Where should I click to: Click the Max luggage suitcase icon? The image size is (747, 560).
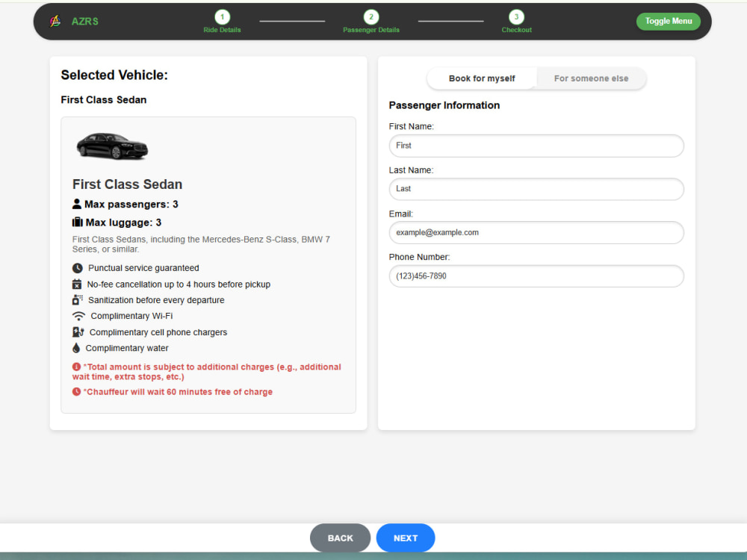(77, 223)
